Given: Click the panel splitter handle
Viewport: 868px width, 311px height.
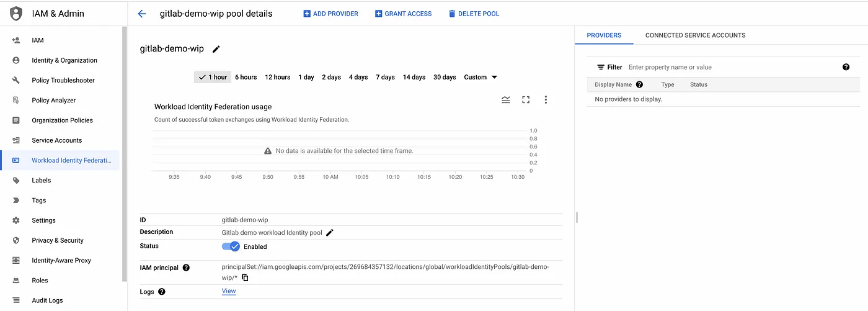Looking at the screenshot, I should [x=577, y=217].
